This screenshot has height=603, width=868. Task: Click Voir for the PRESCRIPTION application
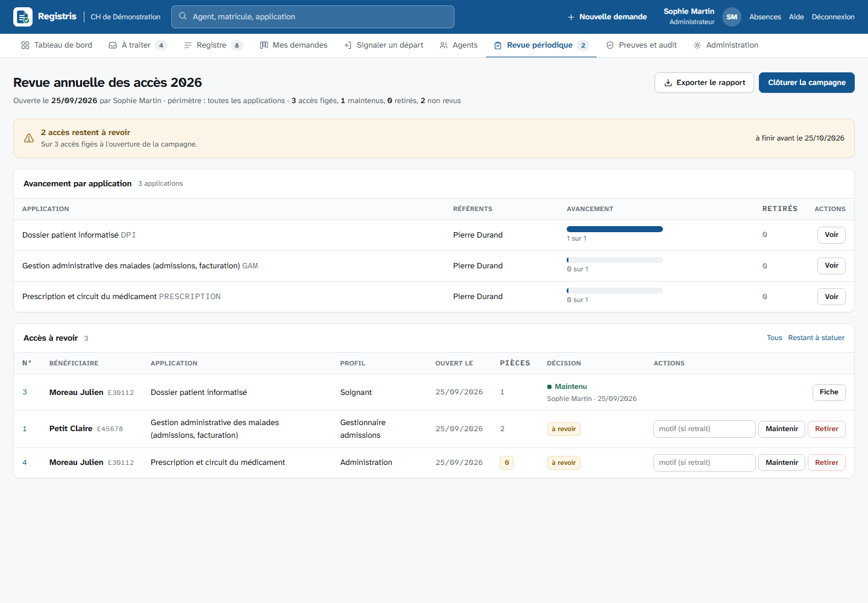pos(831,297)
